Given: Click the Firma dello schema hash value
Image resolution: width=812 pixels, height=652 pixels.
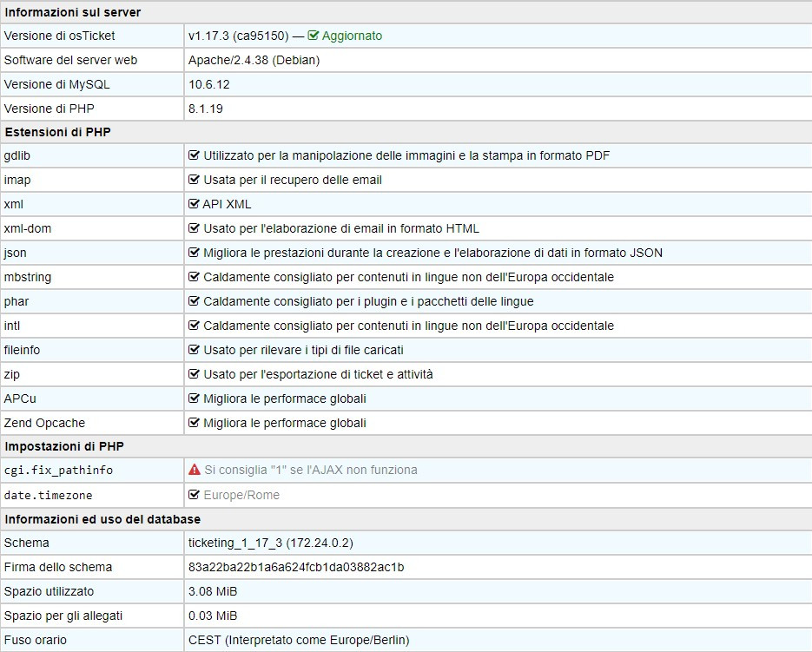Looking at the screenshot, I should [296, 567].
